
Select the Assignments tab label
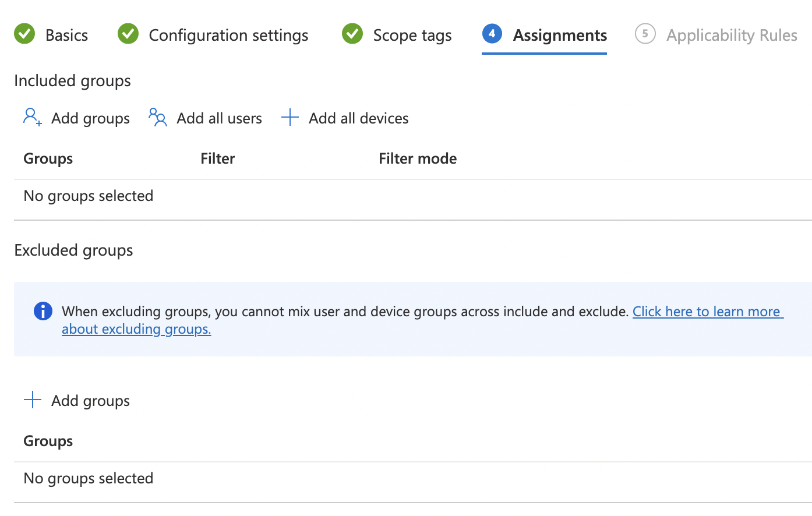point(560,36)
